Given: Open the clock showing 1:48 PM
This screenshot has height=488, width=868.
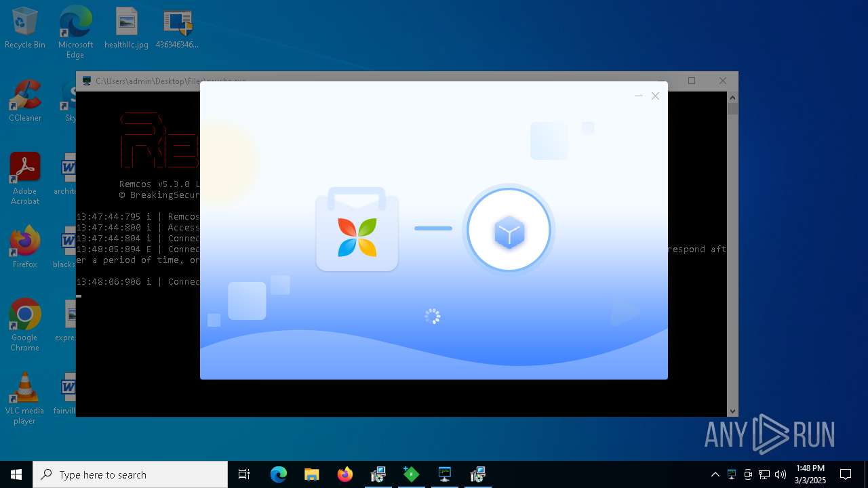Looking at the screenshot, I should (x=810, y=474).
